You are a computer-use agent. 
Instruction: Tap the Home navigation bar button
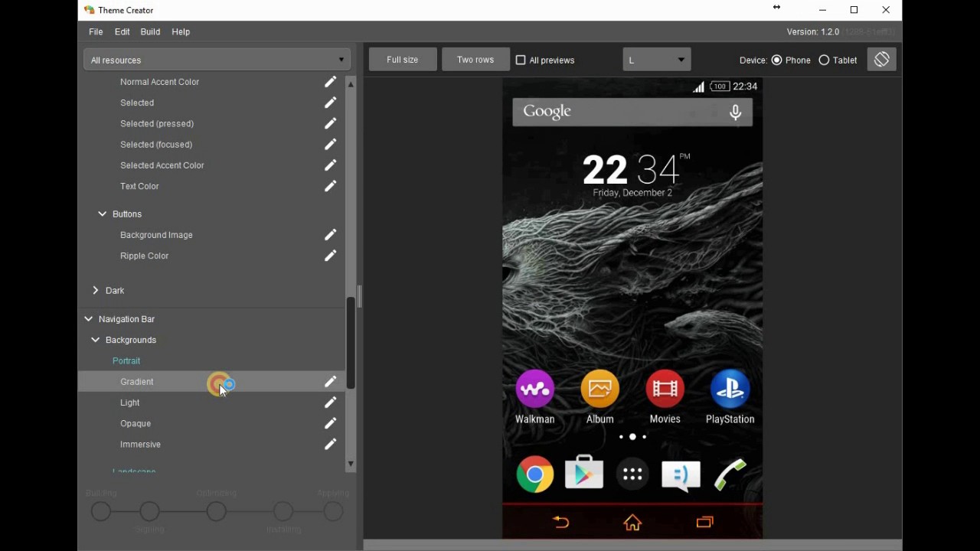pyautogui.click(x=632, y=522)
